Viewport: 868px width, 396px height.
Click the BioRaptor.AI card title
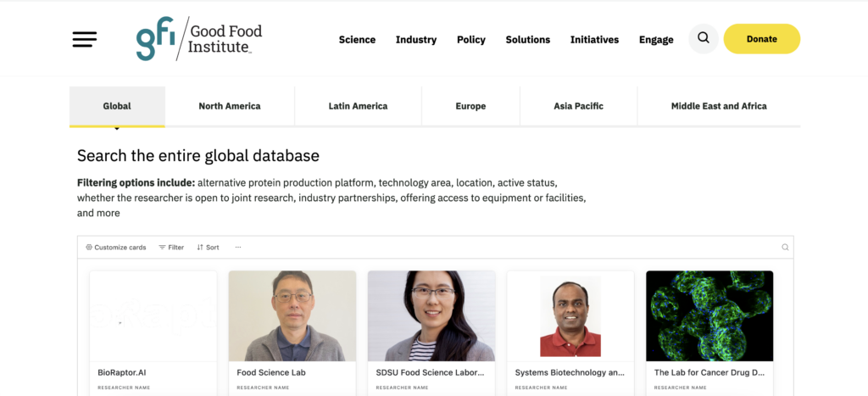pos(123,372)
